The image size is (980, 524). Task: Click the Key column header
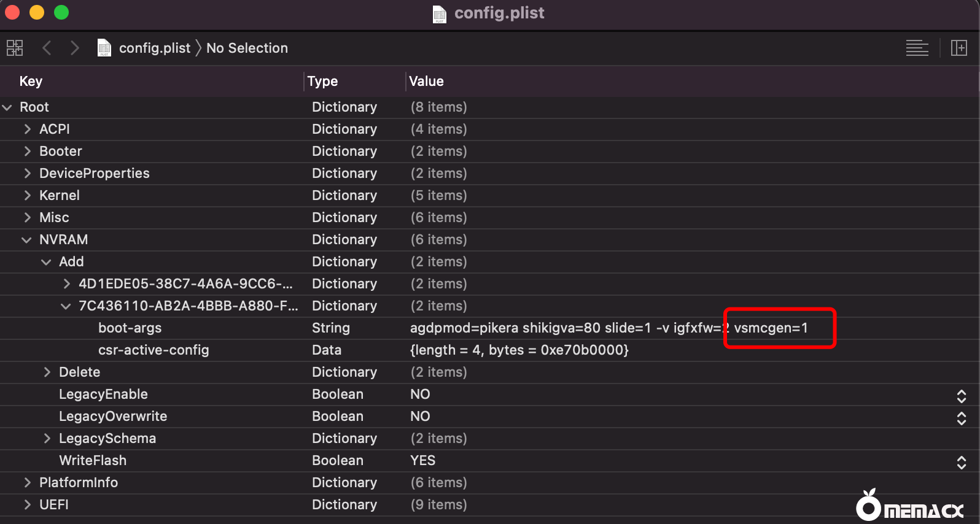tap(31, 81)
